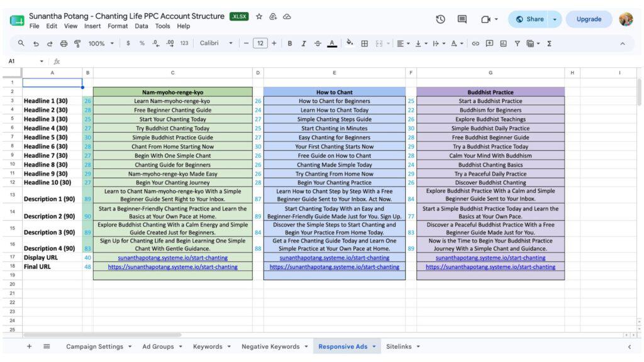Open more number formats 123
The image size is (644, 362).
pyautogui.click(x=184, y=43)
